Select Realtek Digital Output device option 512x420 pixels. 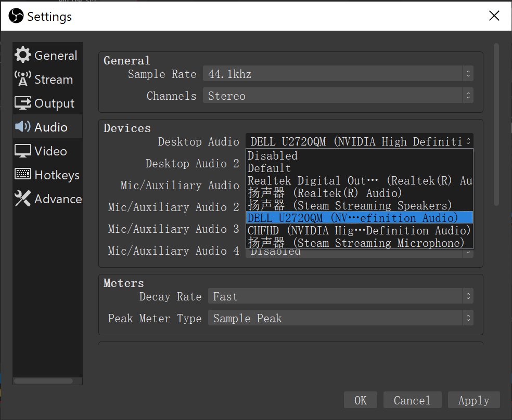(359, 181)
